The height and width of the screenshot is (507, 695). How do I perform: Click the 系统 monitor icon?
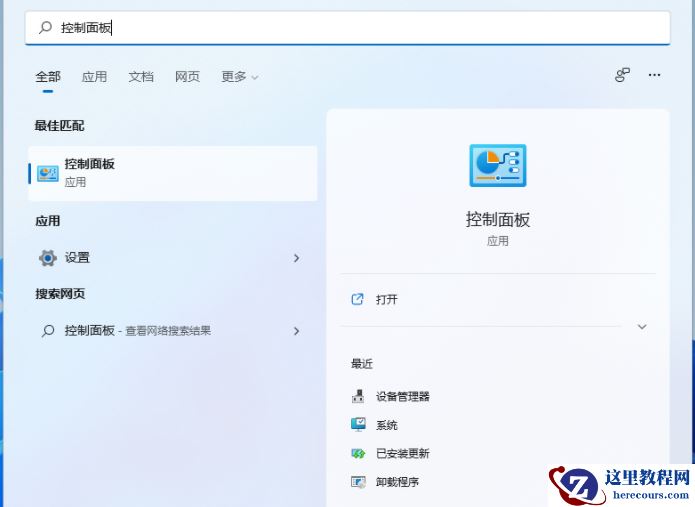[x=358, y=425]
